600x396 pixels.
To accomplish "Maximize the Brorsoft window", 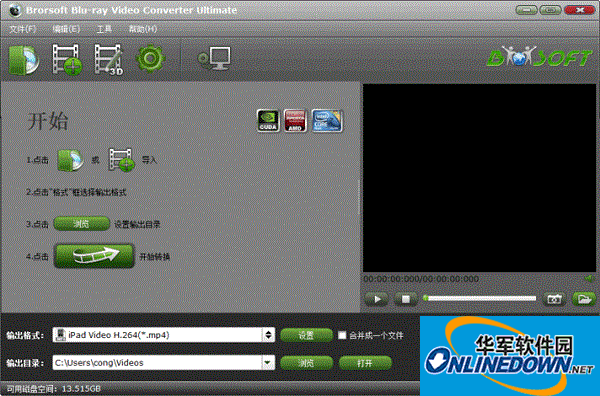I will (x=550, y=10).
